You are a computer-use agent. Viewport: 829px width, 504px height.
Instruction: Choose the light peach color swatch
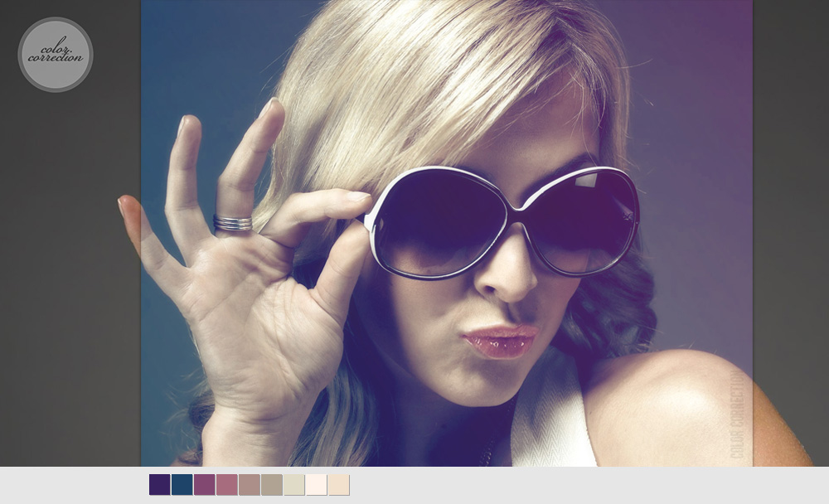click(x=338, y=485)
